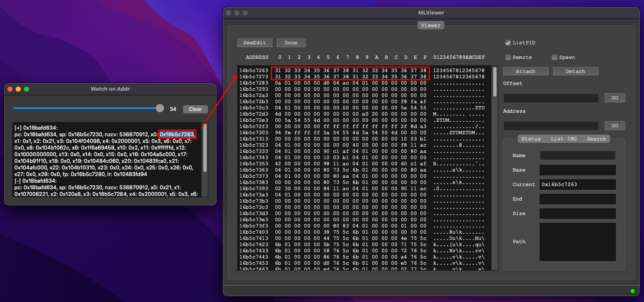This screenshot has width=644, height=302.
Task: Click the Watch on Addr title bar
Action: (x=110, y=89)
